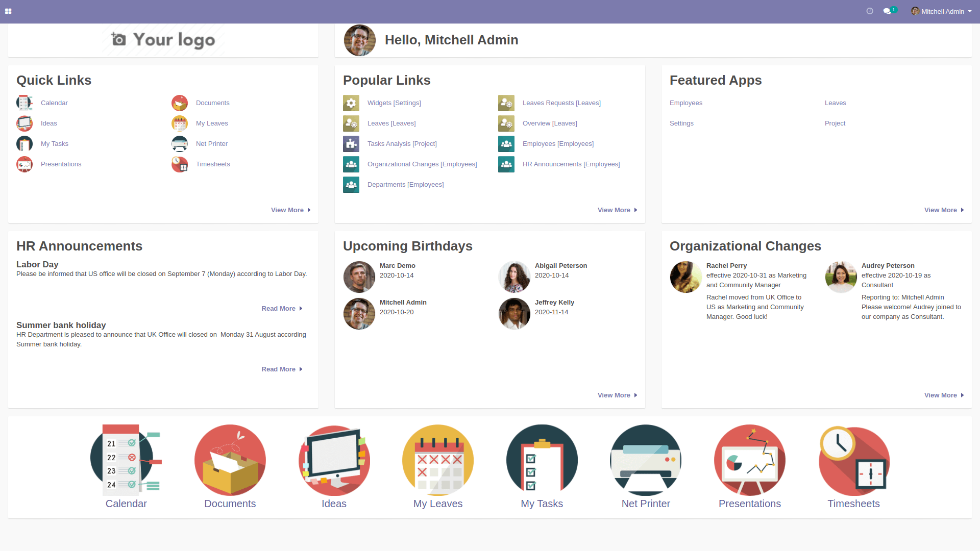Open the large Timesheets clock icon

[854, 460]
